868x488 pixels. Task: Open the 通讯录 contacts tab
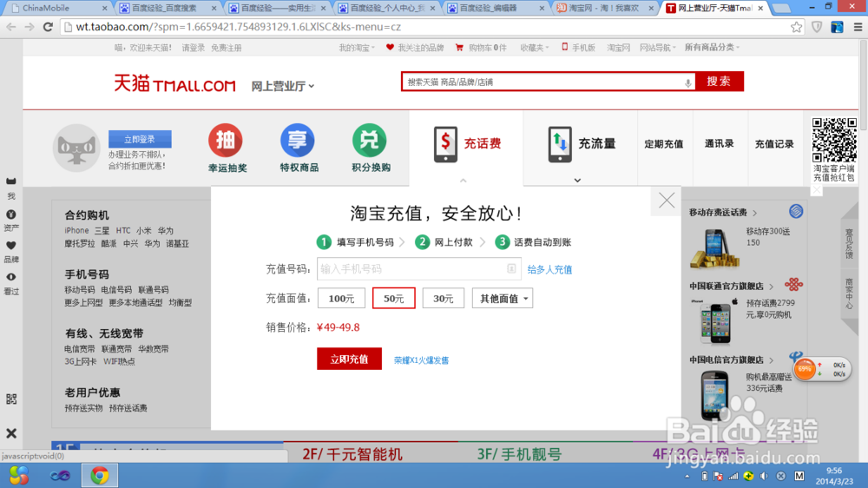pos(719,144)
